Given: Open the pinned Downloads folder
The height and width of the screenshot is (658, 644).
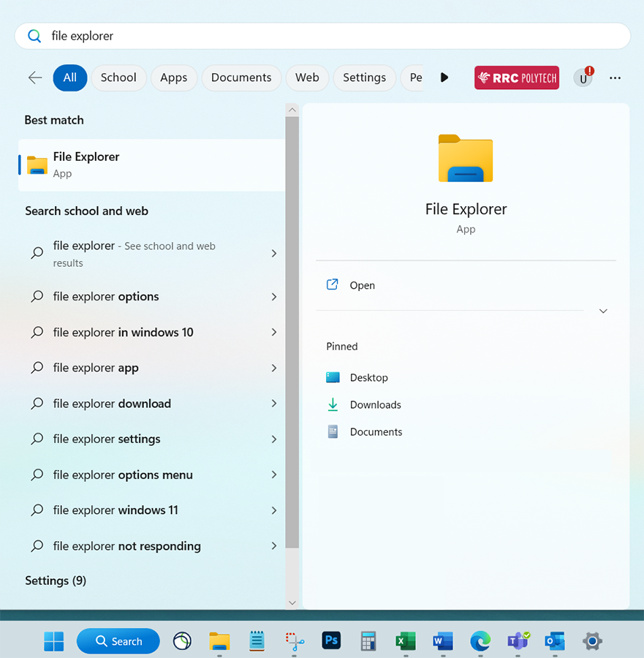Looking at the screenshot, I should coord(375,405).
